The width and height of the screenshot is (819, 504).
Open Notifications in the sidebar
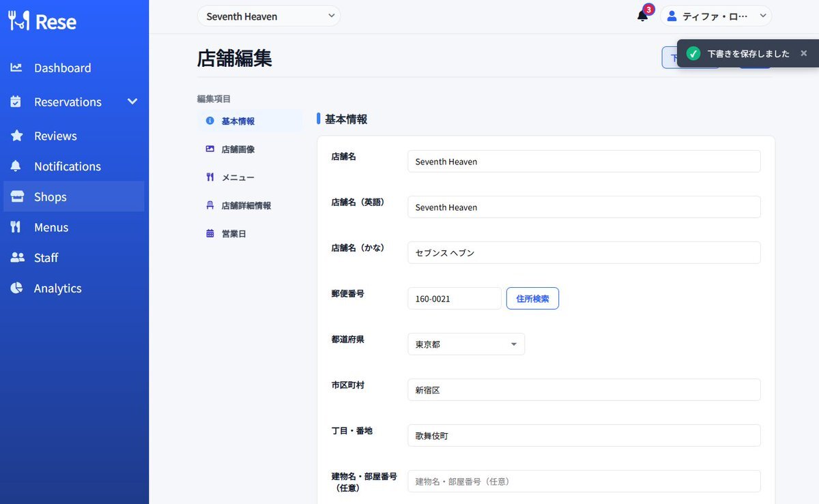67,166
